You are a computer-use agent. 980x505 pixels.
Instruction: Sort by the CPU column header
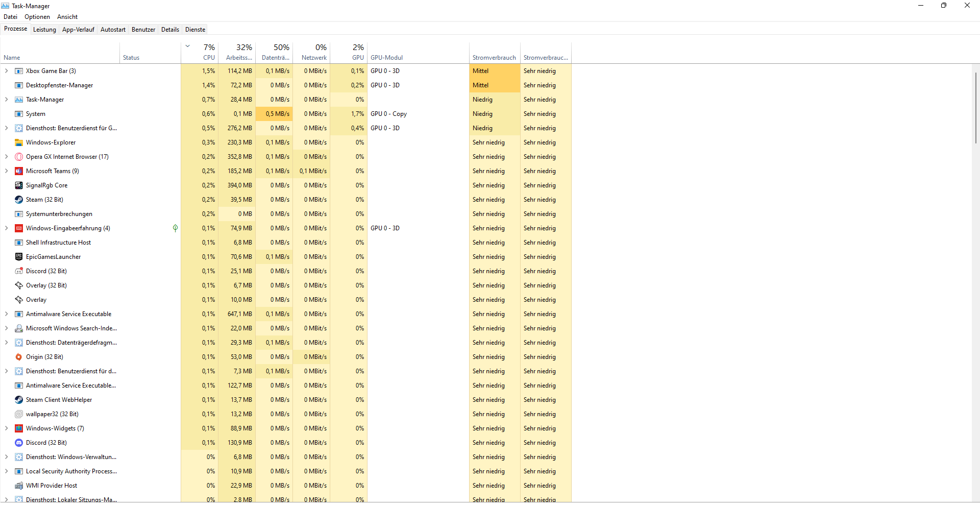coord(200,53)
